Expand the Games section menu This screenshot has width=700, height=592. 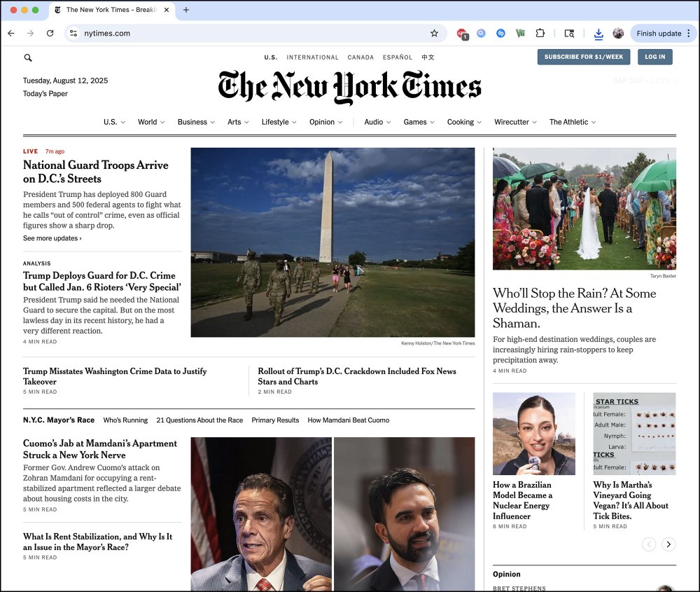[419, 122]
